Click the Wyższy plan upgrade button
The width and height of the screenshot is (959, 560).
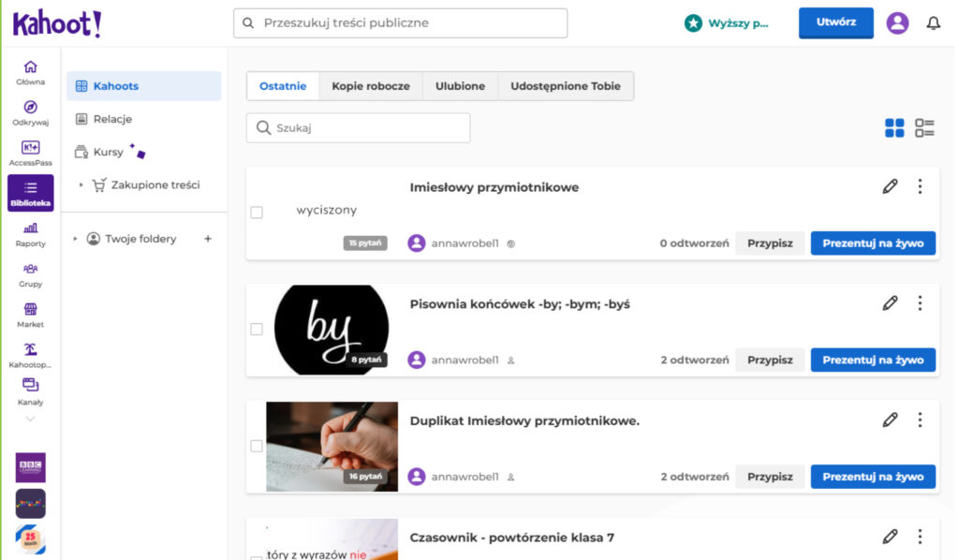(x=726, y=23)
